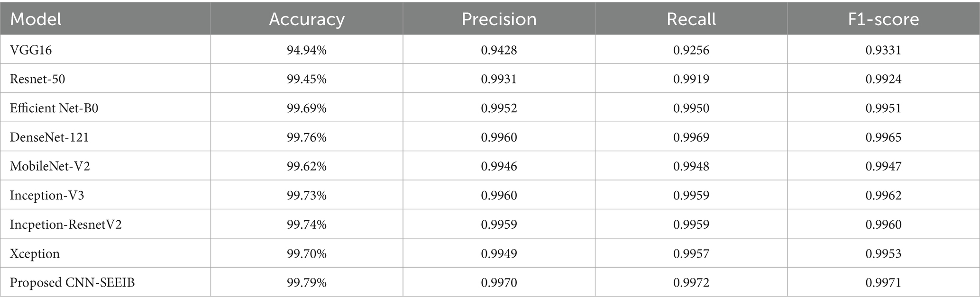Screen dimensions: 980x305
Task: Select the Precision column header
Action: click(499, 19)
